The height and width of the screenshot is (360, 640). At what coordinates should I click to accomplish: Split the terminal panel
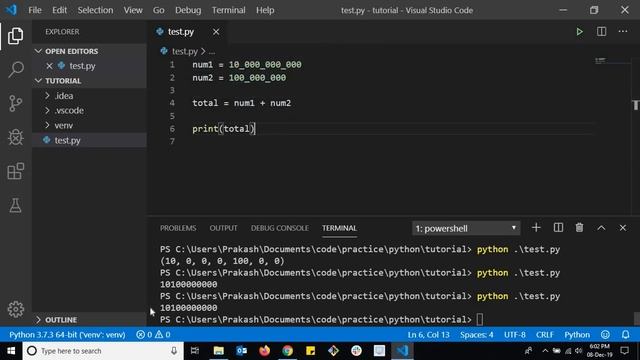tap(558, 228)
